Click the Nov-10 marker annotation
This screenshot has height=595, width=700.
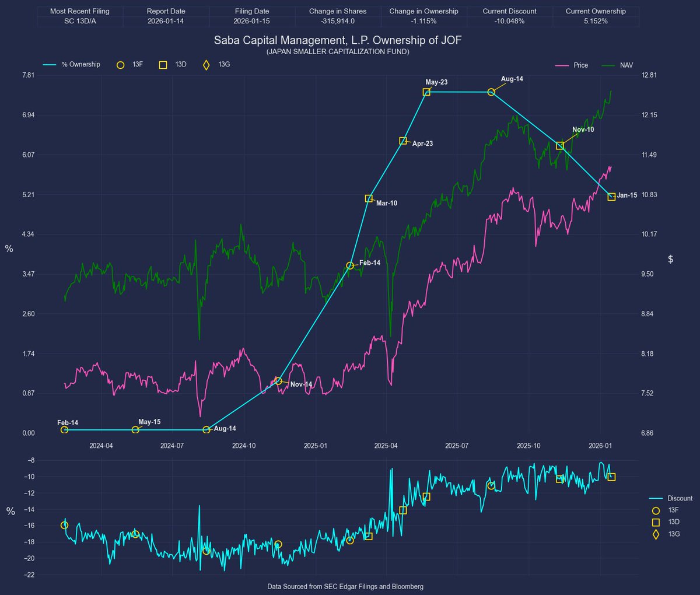coord(560,145)
